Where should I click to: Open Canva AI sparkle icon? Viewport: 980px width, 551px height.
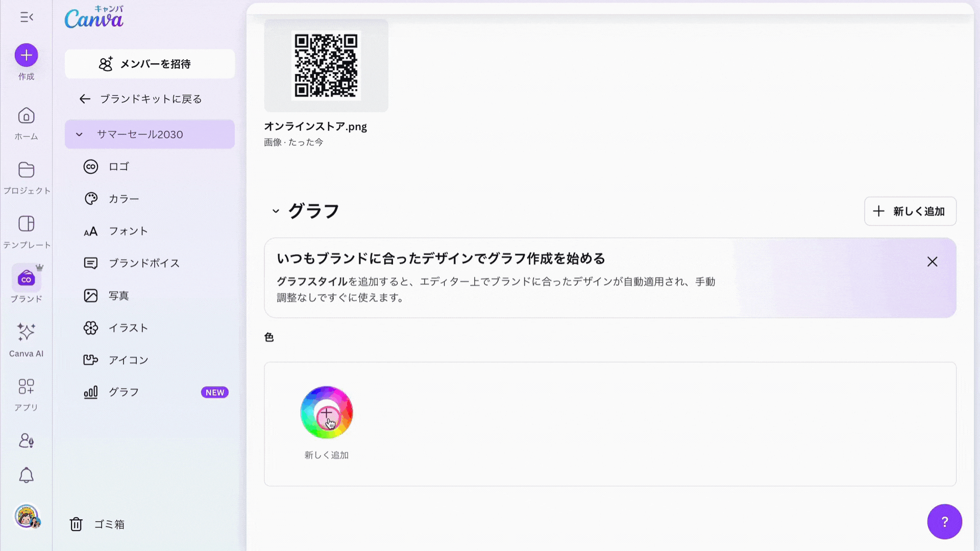(x=26, y=333)
